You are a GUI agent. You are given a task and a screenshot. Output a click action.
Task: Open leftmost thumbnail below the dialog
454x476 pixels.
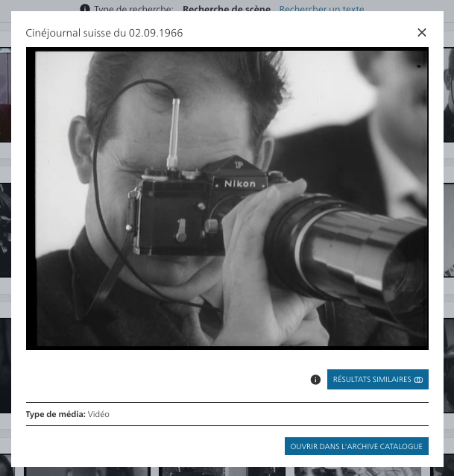(86, 472)
